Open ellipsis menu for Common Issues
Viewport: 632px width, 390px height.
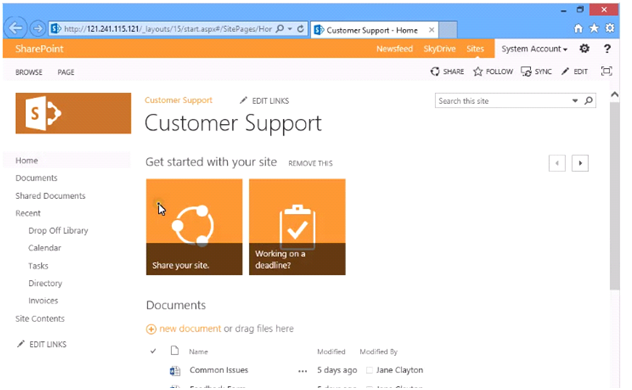click(302, 371)
